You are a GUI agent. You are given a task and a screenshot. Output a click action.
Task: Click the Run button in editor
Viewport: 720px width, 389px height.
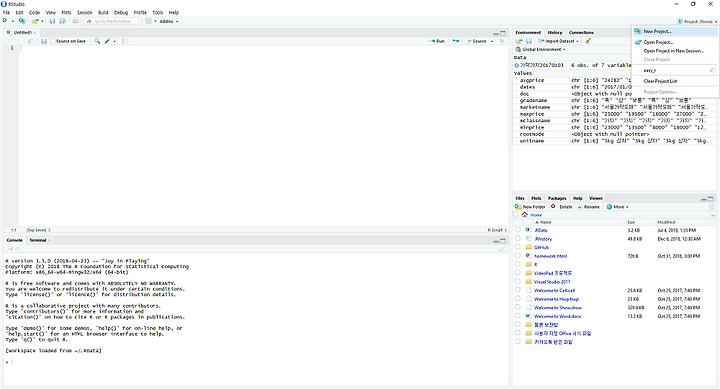[x=437, y=41]
